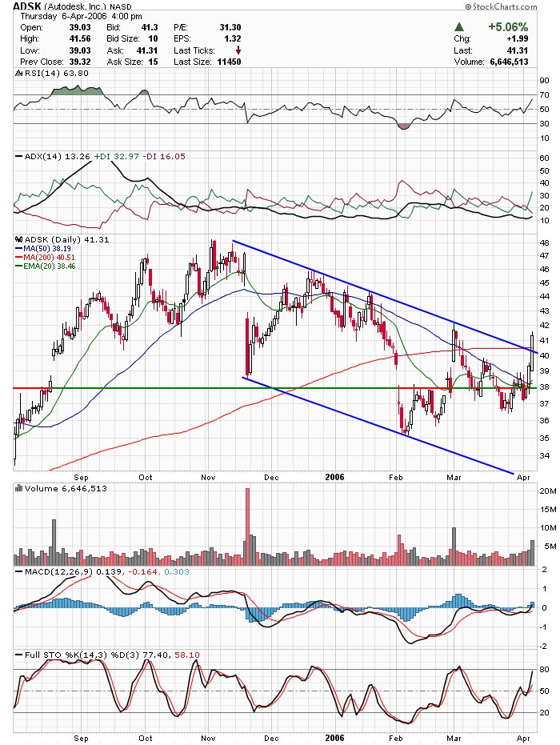Click the Bid value 41.3
Viewport: 560px width, 745px height.
[x=149, y=27]
